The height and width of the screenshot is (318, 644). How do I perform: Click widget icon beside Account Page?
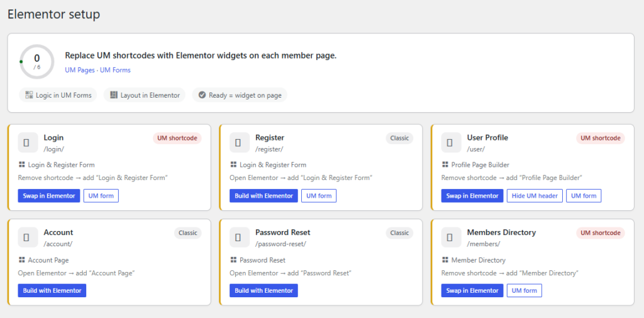coord(22,260)
